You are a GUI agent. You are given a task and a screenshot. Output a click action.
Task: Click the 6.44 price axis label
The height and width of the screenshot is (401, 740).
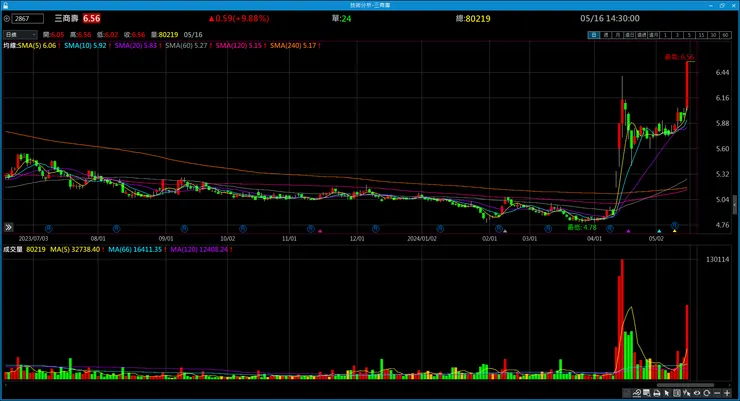[x=722, y=72]
